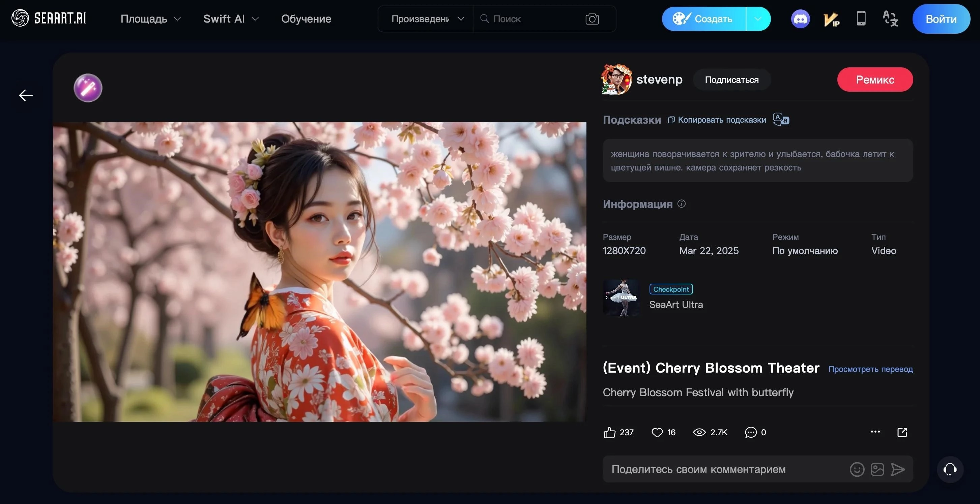The width and height of the screenshot is (980, 504).
Task: Click the red Ремикс button
Action: click(x=875, y=80)
